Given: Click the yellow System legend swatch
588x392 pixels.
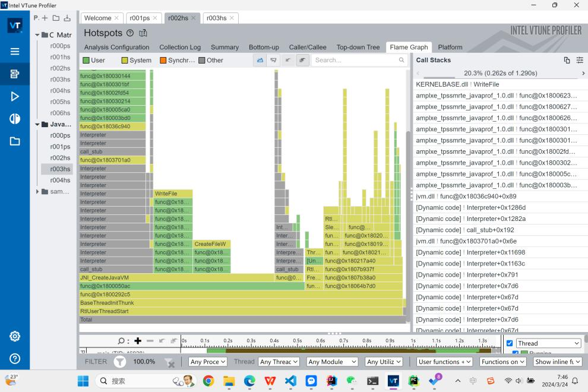Looking at the screenshot, I should [125, 61].
